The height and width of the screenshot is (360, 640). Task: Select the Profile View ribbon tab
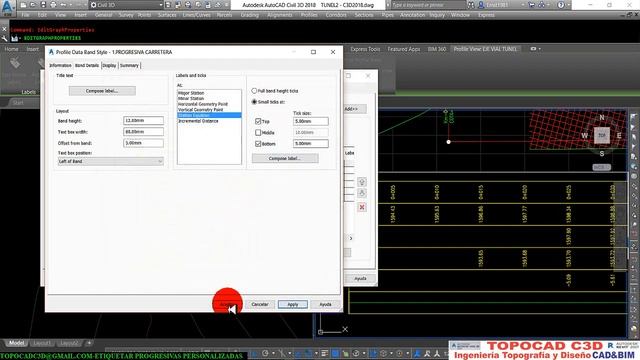pyautogui.click(x=485, y=49)
